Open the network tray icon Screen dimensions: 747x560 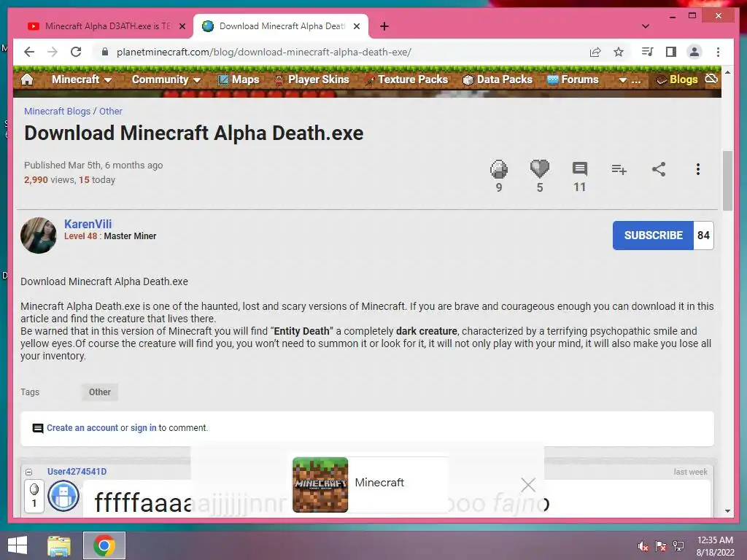[x=678, y=546]
